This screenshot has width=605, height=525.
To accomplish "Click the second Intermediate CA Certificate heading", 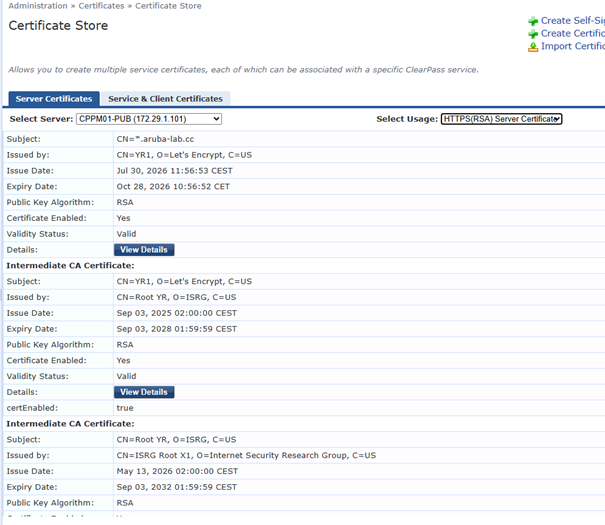I will 70,424.
